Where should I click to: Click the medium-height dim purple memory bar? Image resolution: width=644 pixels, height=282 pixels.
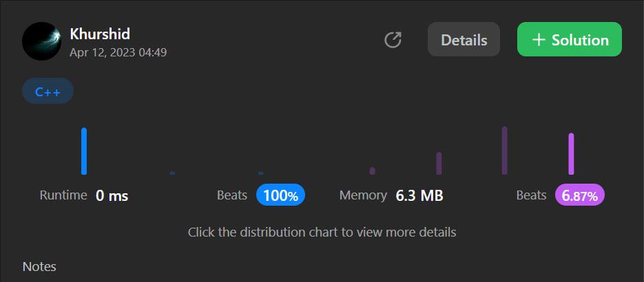pyautogui.click(x=439, y=163)
